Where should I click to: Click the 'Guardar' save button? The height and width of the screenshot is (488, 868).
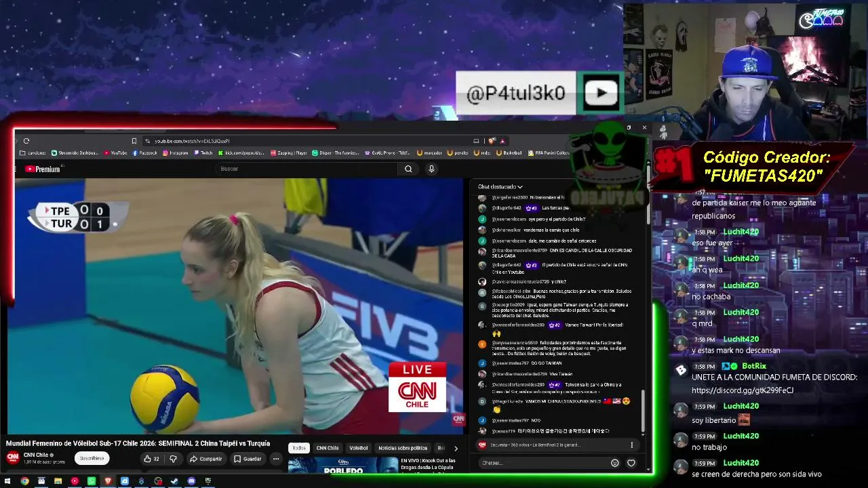coord(248,459)
